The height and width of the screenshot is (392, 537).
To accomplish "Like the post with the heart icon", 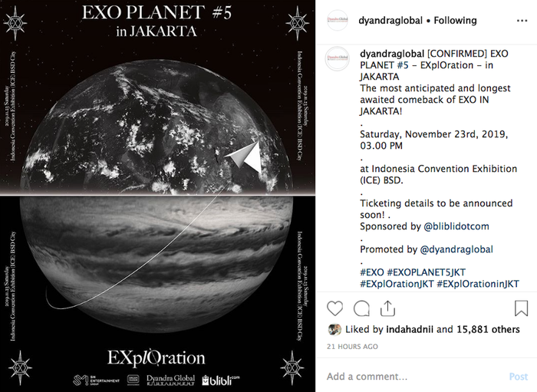I will (x=334, y=308).
